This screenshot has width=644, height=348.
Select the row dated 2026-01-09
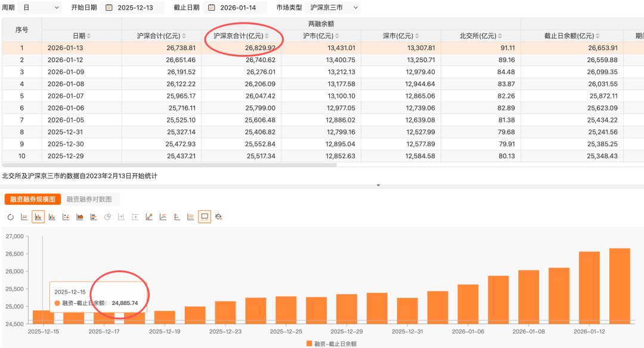click(323, 72)
